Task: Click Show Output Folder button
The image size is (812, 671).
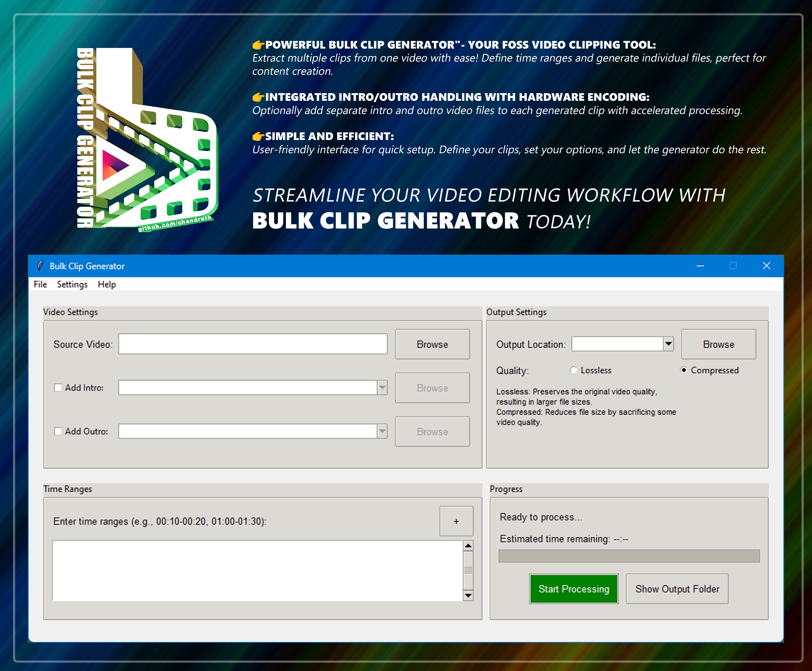Action: pyautogui.click(x=677, y=589)
